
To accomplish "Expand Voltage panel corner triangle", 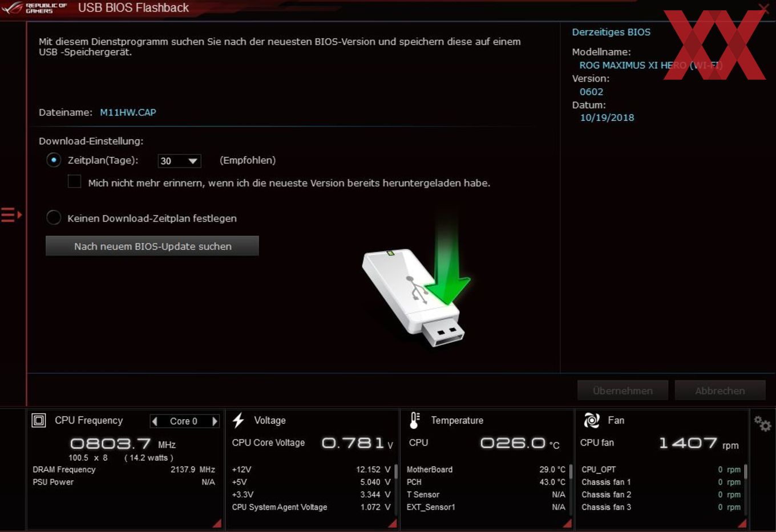I will 393,523.
